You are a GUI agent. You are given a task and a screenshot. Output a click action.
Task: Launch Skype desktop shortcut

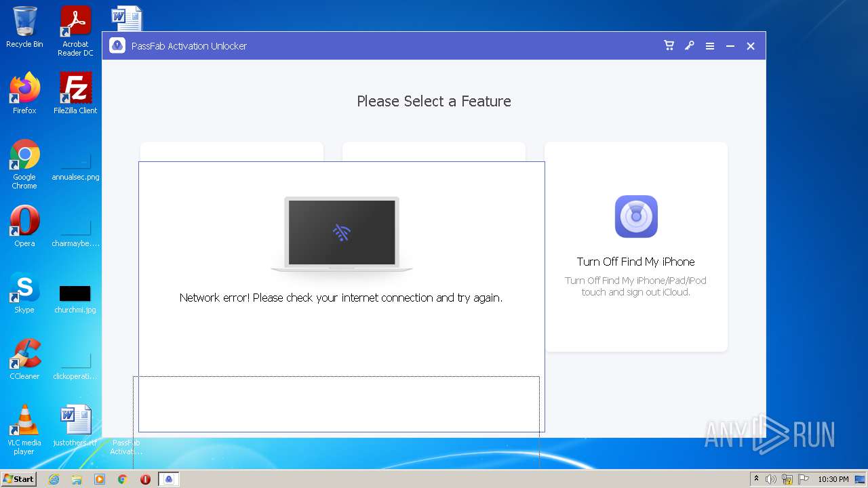(24, 293)
